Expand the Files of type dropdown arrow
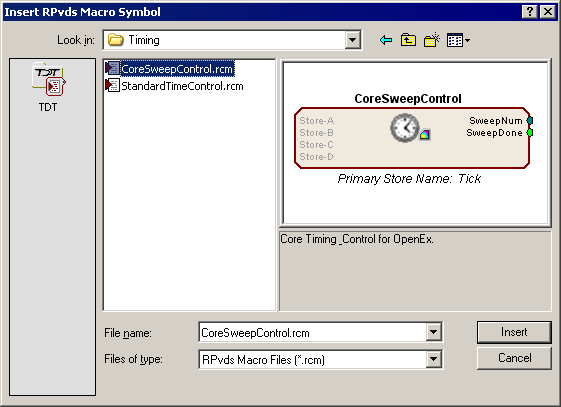This screenshot has width=561, height=407. pos(433,359)
